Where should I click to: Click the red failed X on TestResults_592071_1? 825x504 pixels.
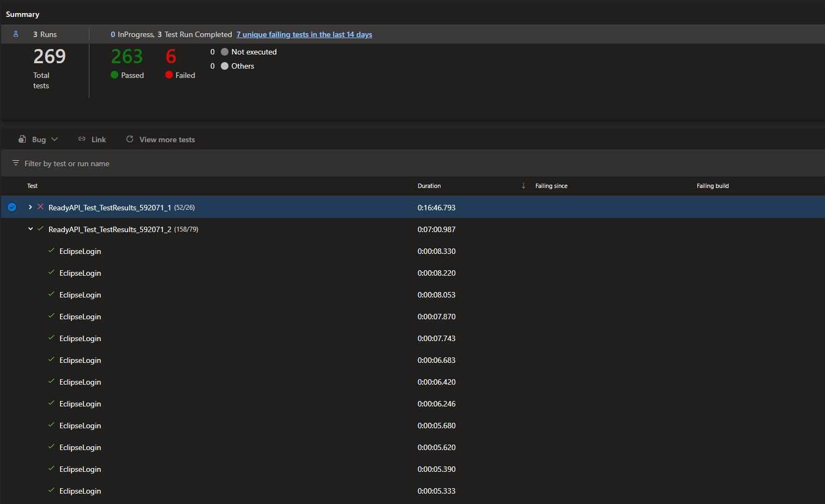[x=40, y=207]
